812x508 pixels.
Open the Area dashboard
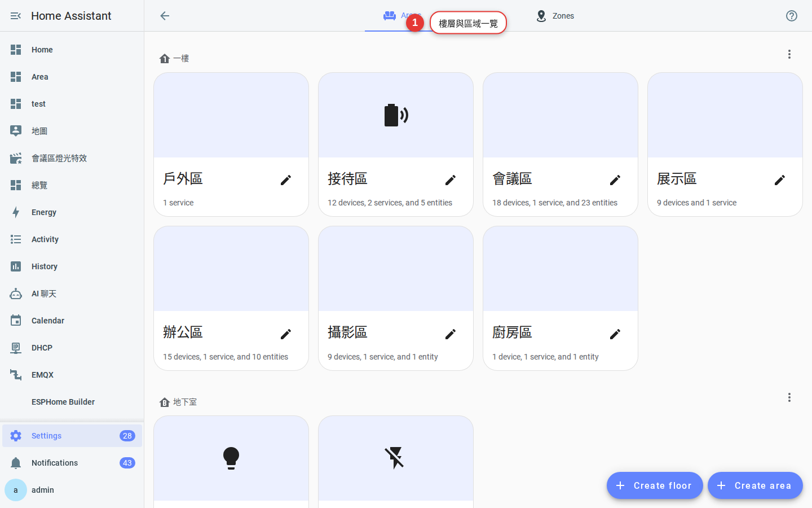point(72,77)
